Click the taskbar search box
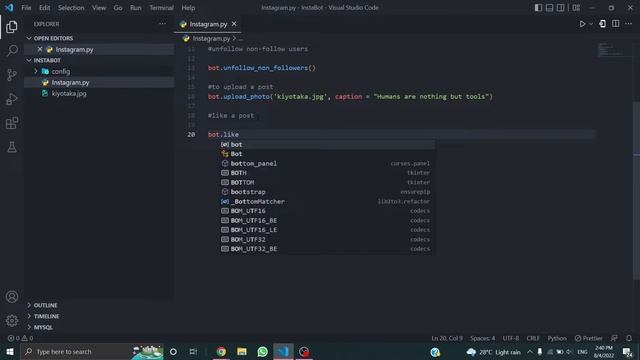Screen dimensions: 640x360 point(92,352)
